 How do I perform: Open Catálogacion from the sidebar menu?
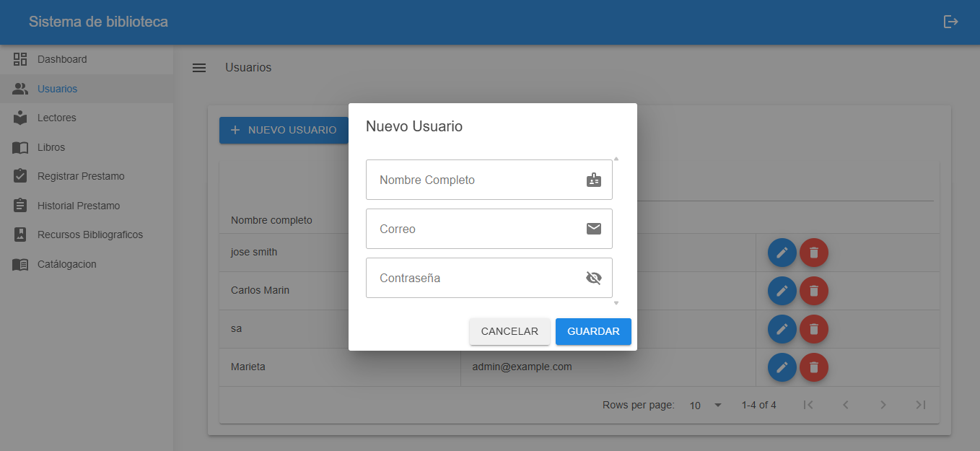(20, 264)
